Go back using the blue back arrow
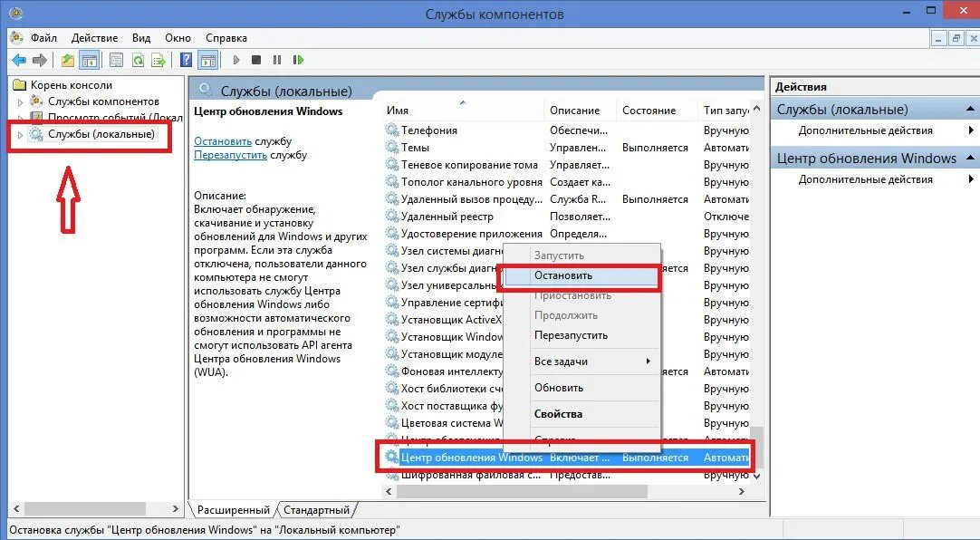This screenshot has width=980, height=540. 19,60
